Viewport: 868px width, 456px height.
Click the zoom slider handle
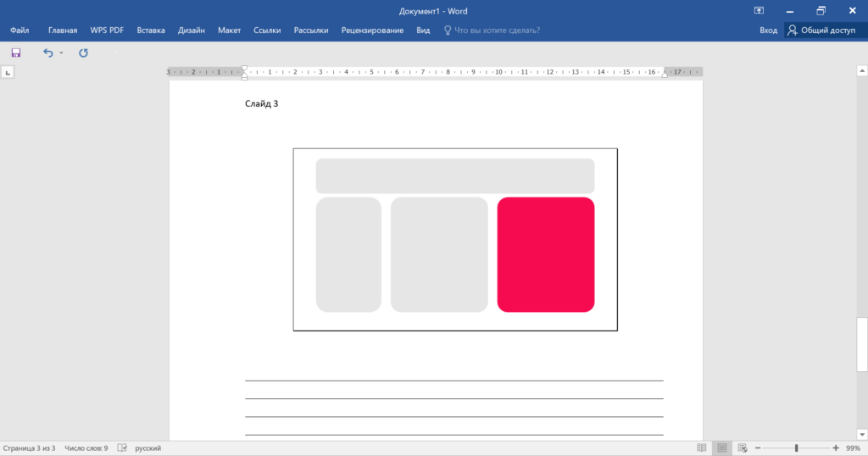click(x=796, y=448)
